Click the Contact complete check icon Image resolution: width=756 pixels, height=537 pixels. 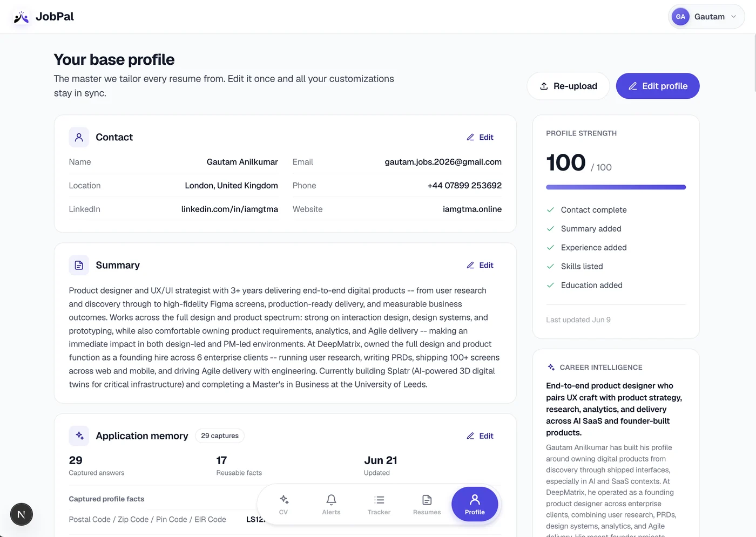550,210
